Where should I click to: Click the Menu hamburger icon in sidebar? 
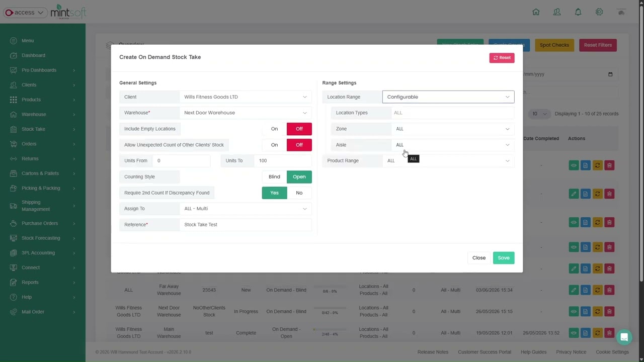coord(13,41)
